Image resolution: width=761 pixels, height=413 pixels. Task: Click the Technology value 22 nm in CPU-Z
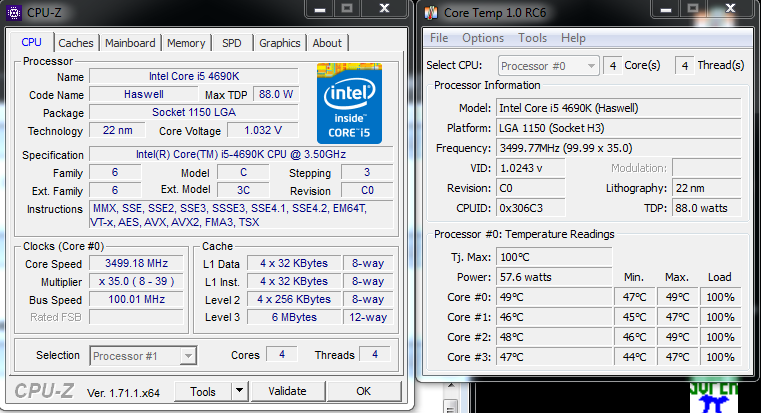point(117,130)
